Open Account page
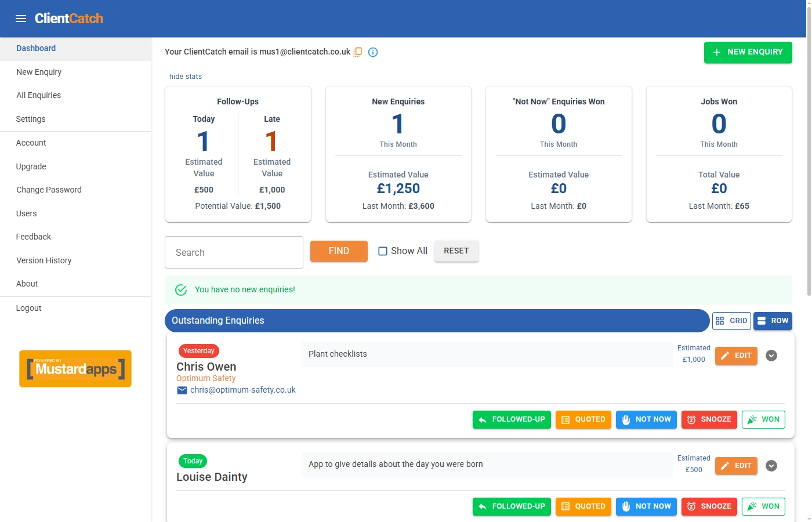The image size is (812, 522). [75, 143]
